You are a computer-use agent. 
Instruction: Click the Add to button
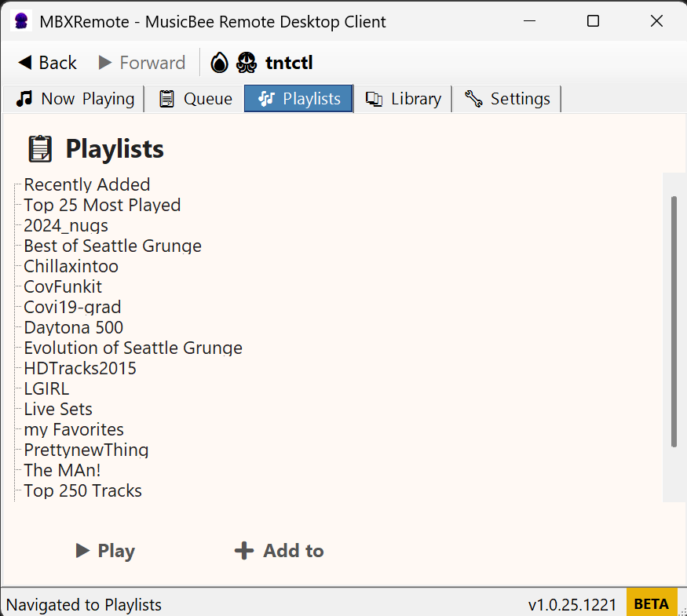[279, 550]
